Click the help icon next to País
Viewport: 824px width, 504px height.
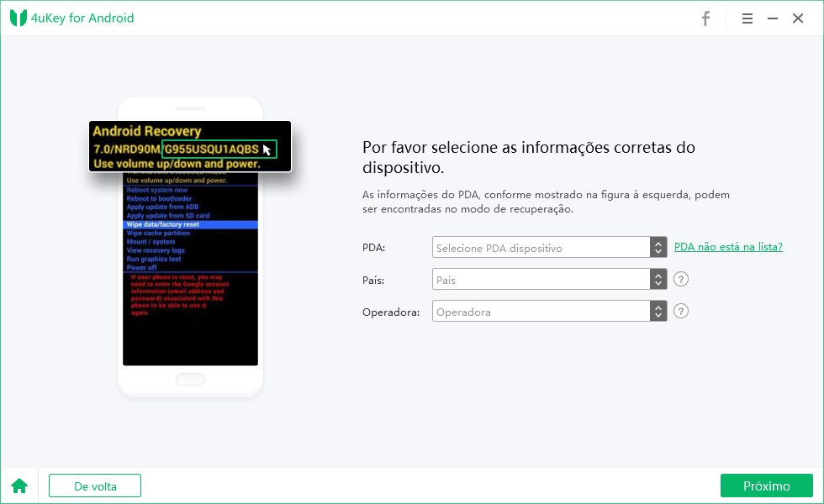(x=681, y=279)
